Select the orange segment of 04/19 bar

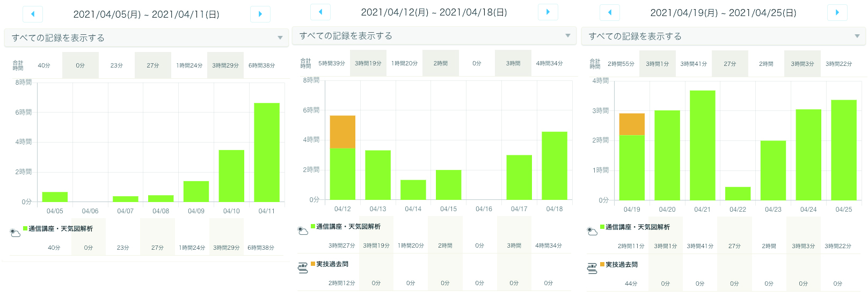(x=632, y=124)
